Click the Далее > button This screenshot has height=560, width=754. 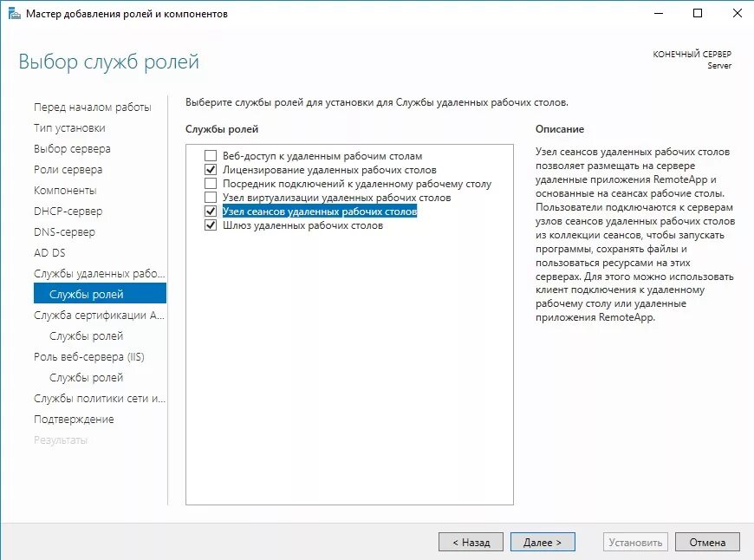pyautogui.click(x=543, y=542)
